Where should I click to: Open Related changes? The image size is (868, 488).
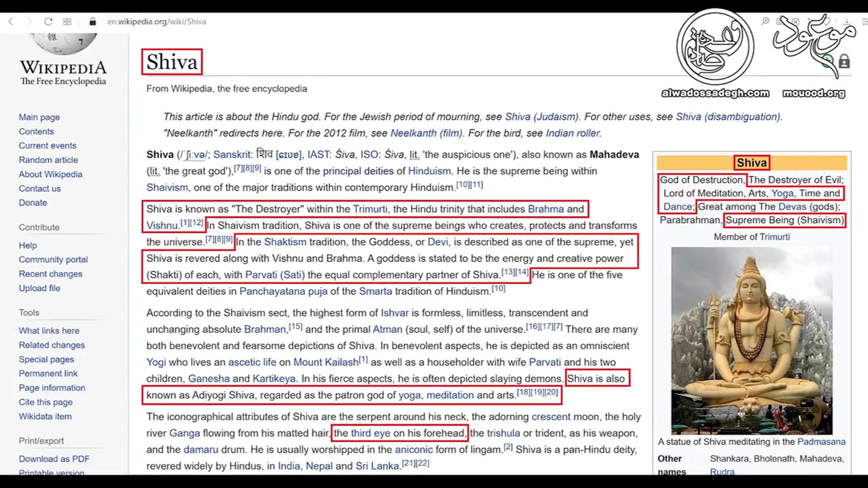pos(52,345)
